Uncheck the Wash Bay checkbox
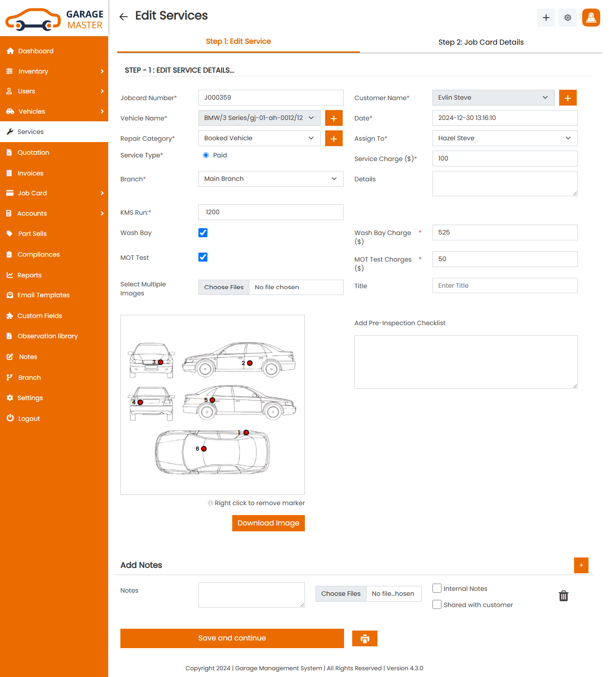This screenshot has width=616, height=677. (x=203, y=233)
